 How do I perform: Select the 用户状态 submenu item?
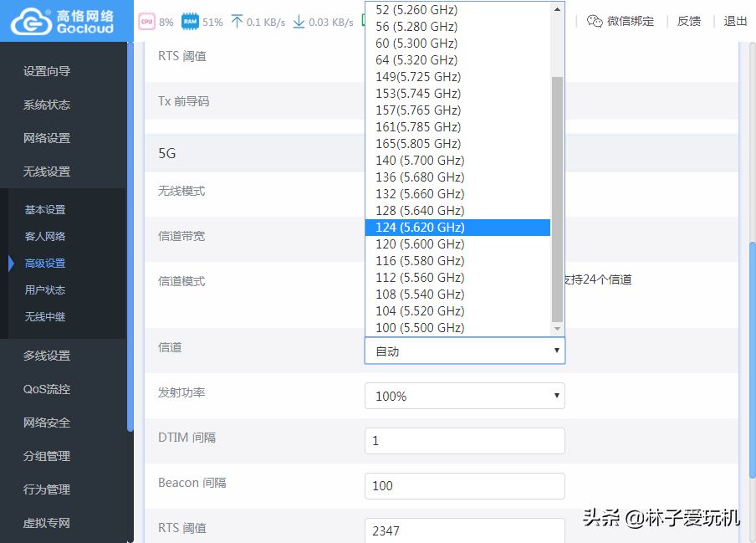[x=45, y=289]
